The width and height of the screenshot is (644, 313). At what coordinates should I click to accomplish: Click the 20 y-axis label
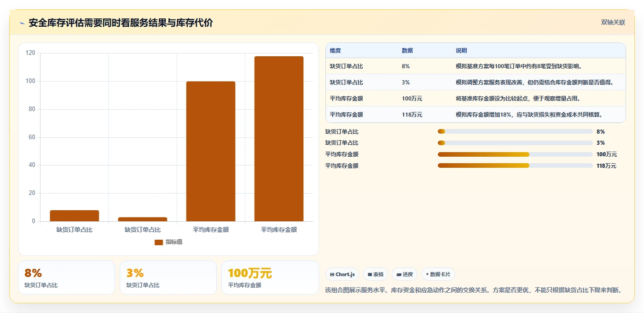pyautogui.click(x=32, y=193)
